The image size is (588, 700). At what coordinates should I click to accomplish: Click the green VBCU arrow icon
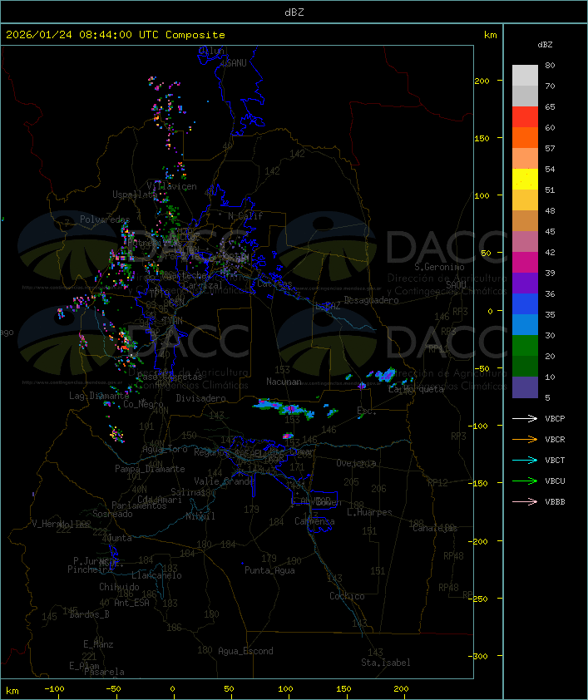tap(525, 481)
